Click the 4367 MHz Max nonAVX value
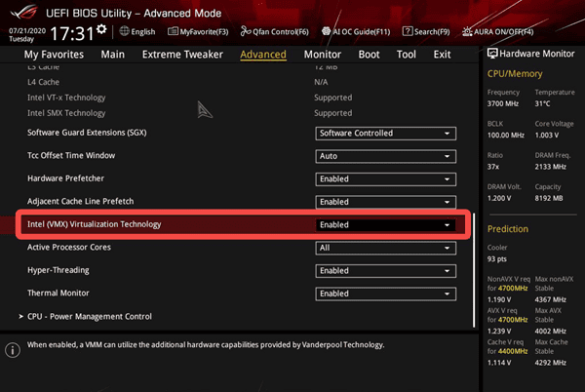Image resolution: width=585 pixels, height=392 pixels. click(x=550, y=300)
